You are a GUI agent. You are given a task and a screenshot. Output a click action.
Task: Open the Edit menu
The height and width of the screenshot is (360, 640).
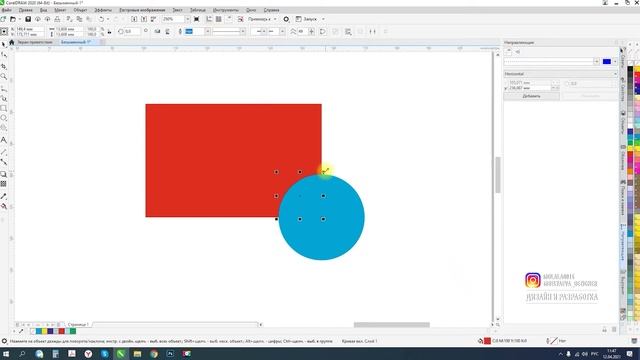pos(25,10)
